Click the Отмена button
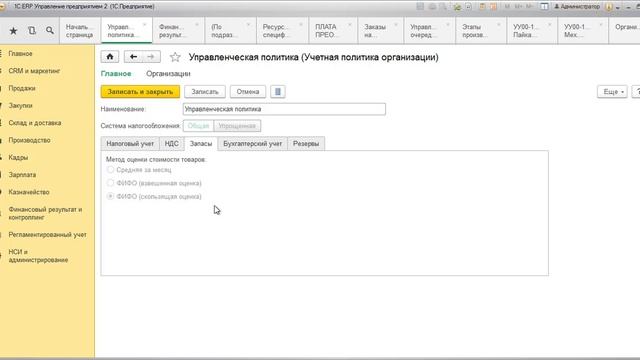This screenshot has height=360, width=640. [x=248, y=92]
